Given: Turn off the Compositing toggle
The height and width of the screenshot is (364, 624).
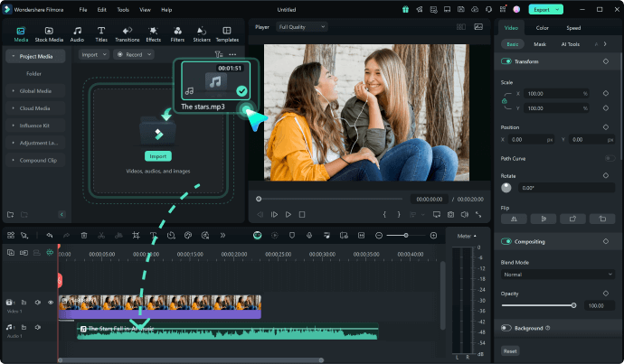Looking at the screenshot, I should [506, 242].
